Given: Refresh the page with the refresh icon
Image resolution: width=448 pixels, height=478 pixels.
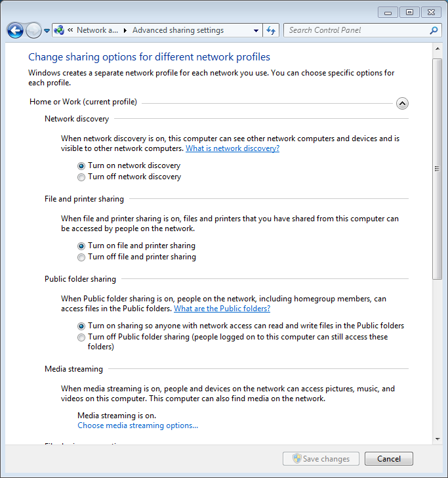Looking at the screenshot, I should (x=271, y=30).
